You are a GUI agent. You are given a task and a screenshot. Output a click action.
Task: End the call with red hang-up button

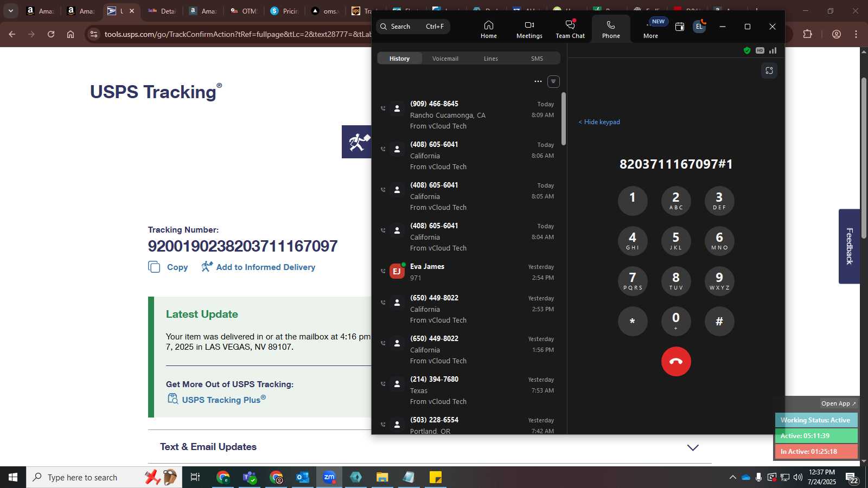pyautogui.click(x=676, y=361)
